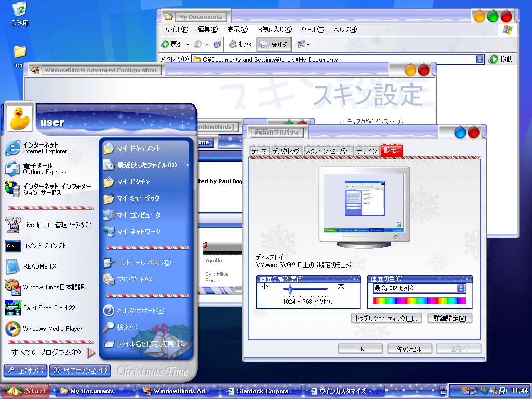Switch to the Design tab
Screen dimensions: 532x399
click(367, 151)
